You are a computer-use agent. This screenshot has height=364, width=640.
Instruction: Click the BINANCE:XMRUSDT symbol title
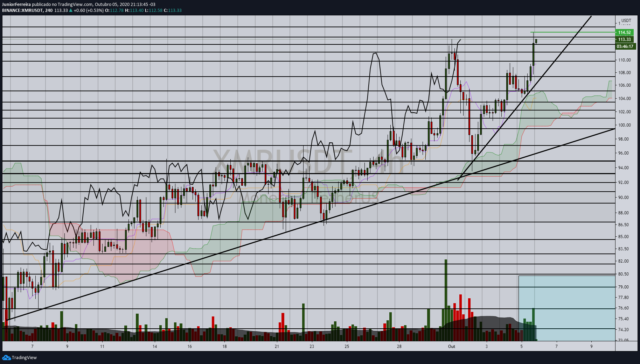pos(22,10)
